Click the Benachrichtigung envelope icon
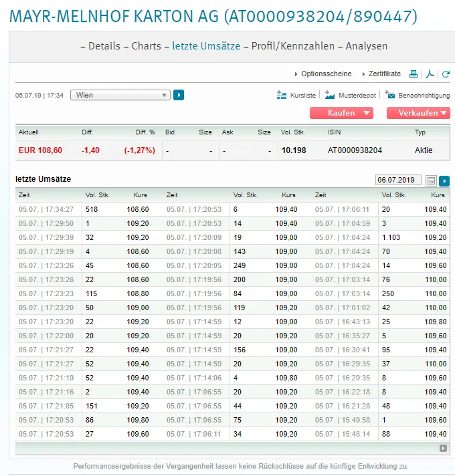 389,95
